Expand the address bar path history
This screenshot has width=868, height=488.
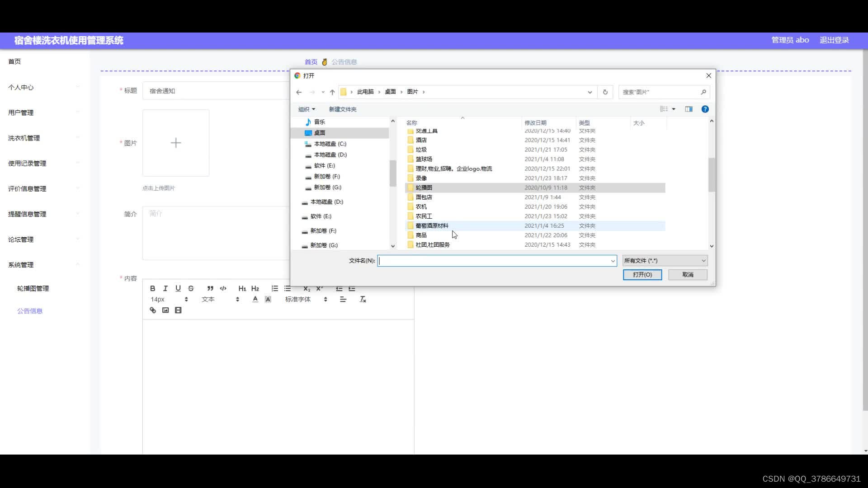[x=590, y=92]
